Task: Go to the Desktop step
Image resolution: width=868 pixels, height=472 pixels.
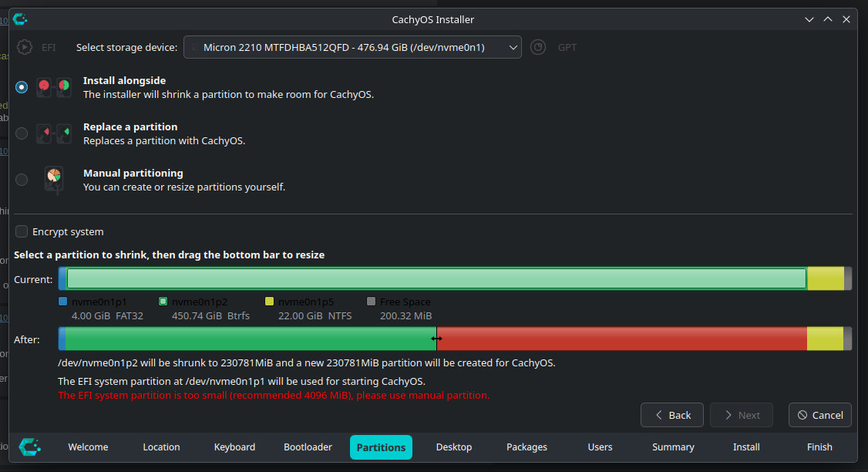Action: pos(454,447)
